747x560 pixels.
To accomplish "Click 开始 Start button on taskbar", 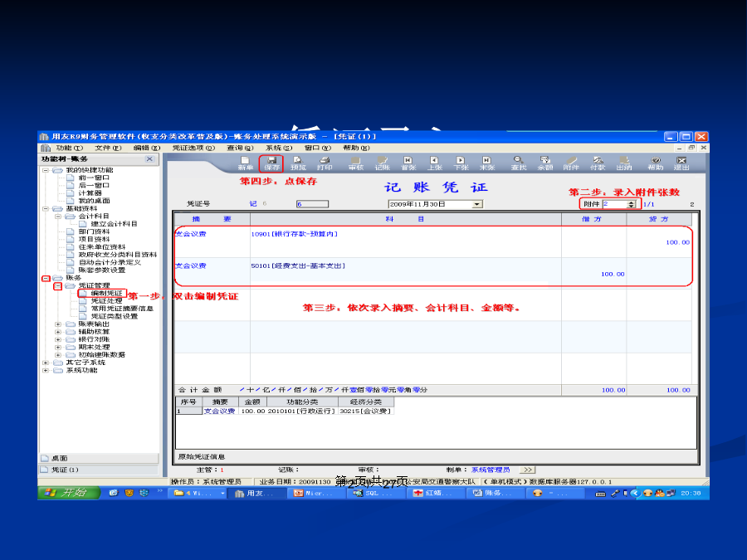I will click(x=70, y=493).
